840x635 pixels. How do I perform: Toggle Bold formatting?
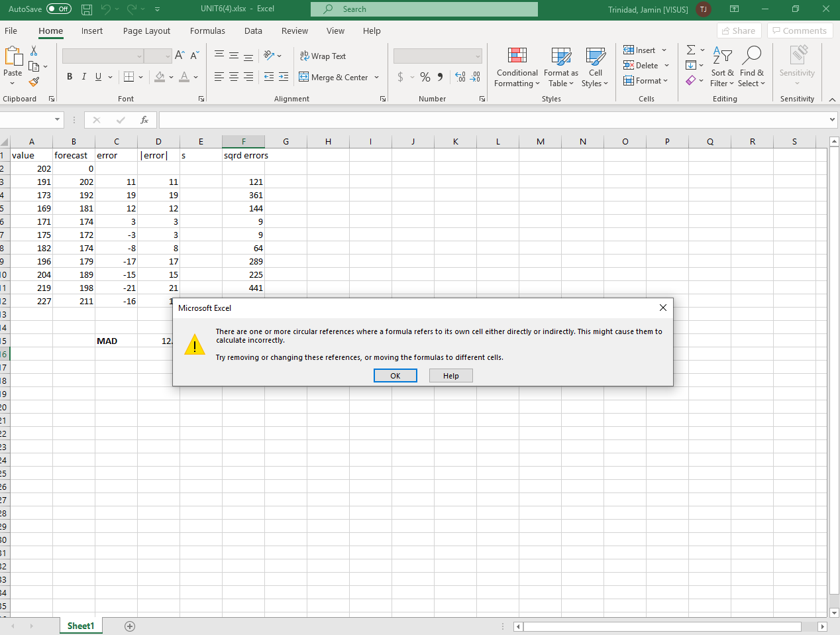pos(70,77)
